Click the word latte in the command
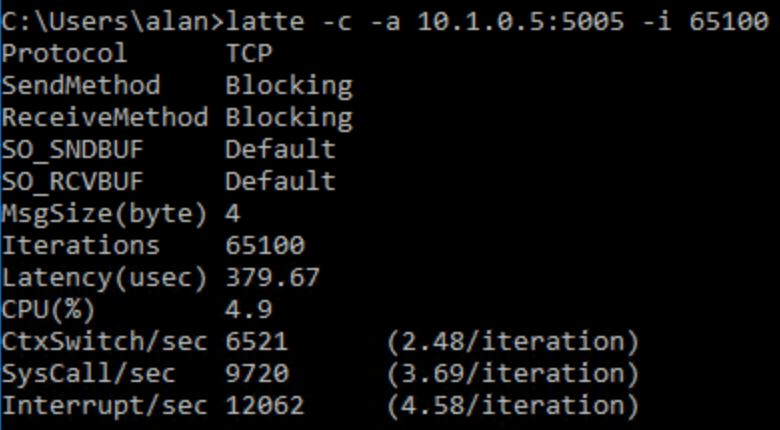The image size is (780, 430). 265,20
